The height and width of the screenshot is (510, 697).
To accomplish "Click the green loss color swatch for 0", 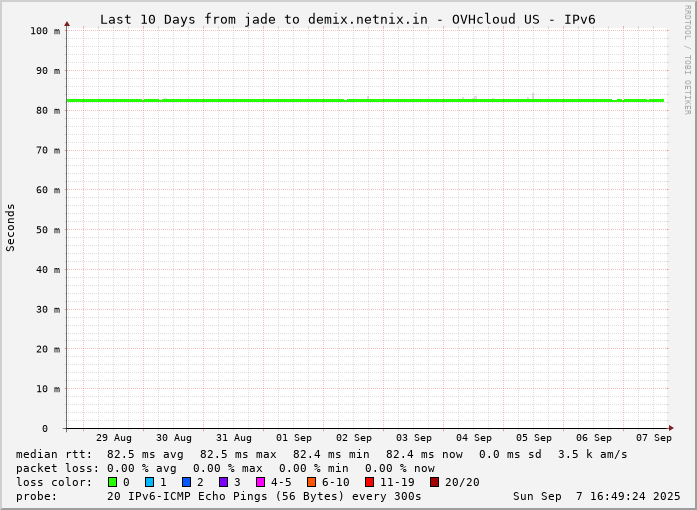I will pyautogui.click(x=112, y=482).
